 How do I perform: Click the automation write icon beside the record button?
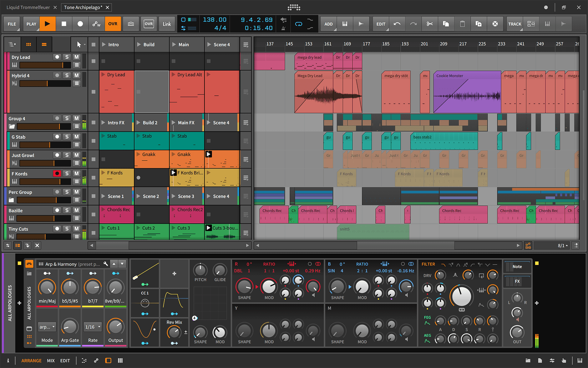pyautogui.click(x=96, y=24)
